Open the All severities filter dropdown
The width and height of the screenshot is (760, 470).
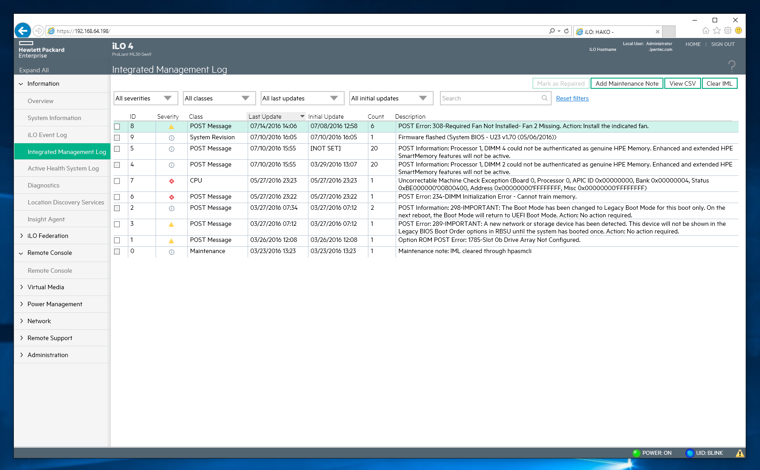coord(145,98)
